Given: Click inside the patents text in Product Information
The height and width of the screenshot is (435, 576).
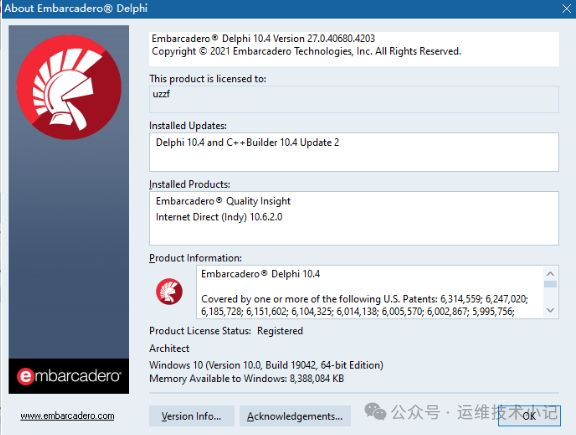Looking at the screenshot, I should pyautogui.click(x=364, y=305).
